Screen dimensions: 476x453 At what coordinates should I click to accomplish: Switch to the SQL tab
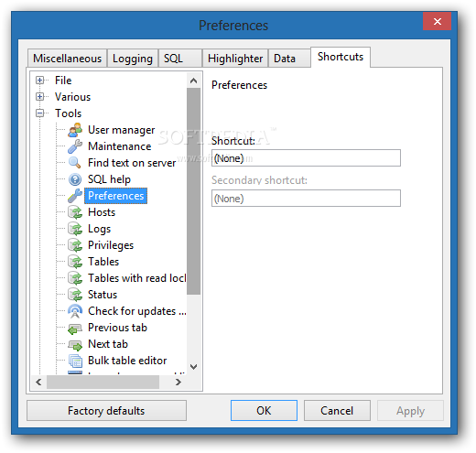pyautogui.click(x=180, y=59)
